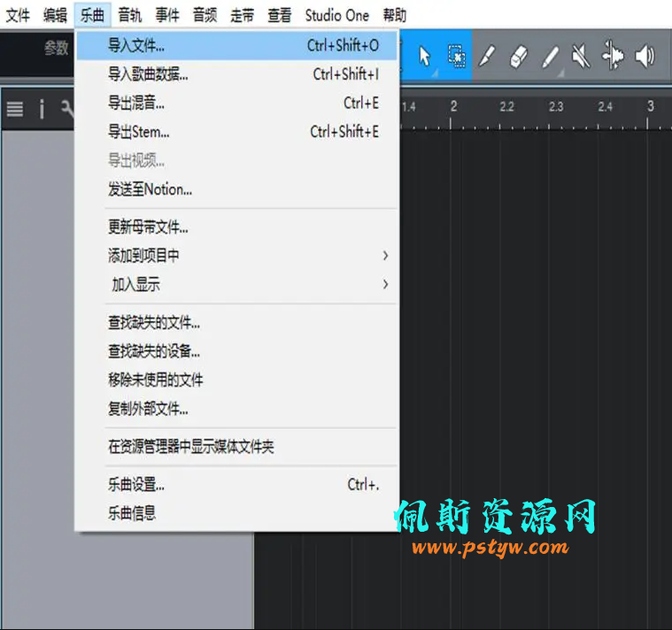
Task: Open the 走带 menu
Action: 242,15
